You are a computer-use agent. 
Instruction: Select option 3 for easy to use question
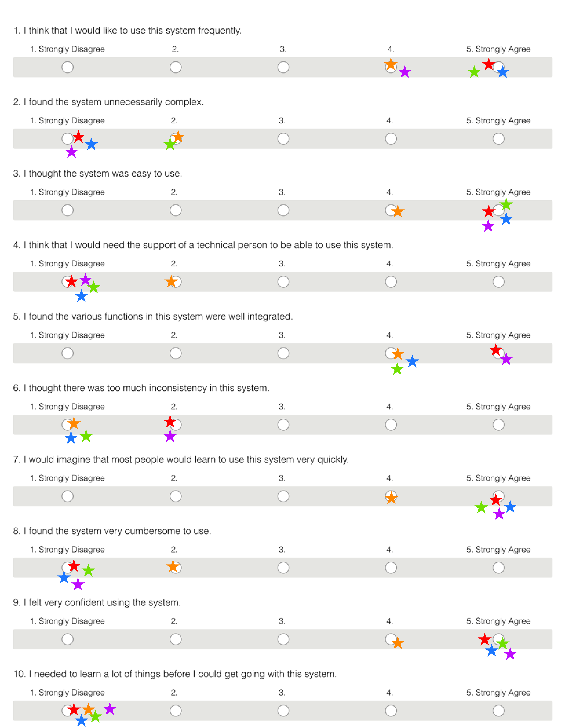pyautogui.click(x=283, y=210)
